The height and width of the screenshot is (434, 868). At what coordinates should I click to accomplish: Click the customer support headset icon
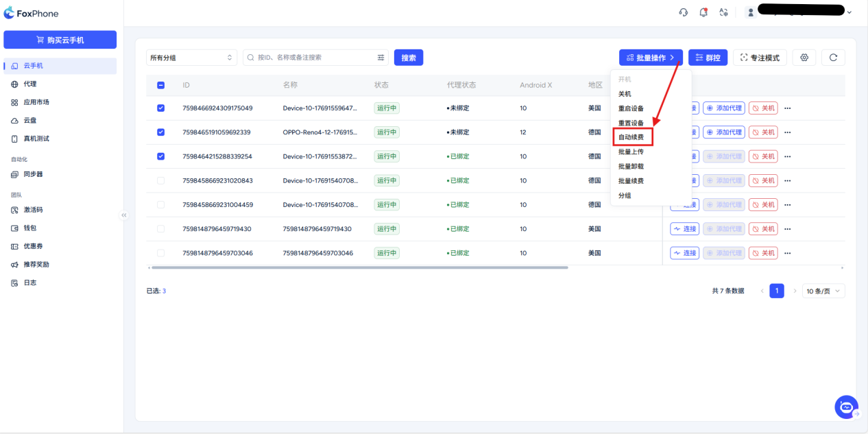pyautogui.click(x=683, y=12)
